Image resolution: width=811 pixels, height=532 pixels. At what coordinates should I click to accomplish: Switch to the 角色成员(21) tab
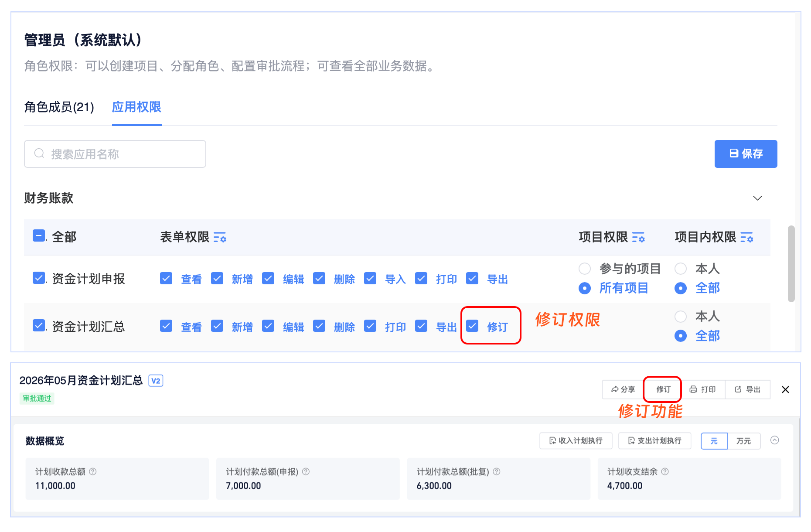59,107
